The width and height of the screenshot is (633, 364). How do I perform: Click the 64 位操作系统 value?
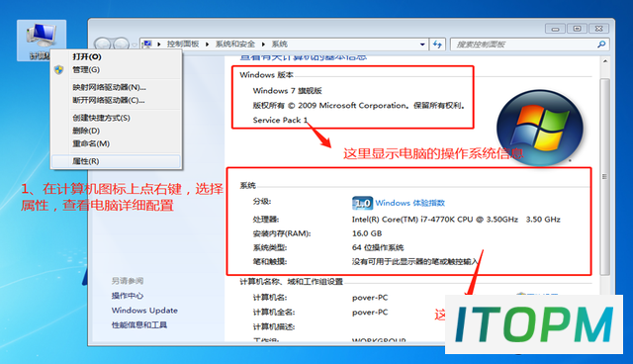(x=378, y=248)
